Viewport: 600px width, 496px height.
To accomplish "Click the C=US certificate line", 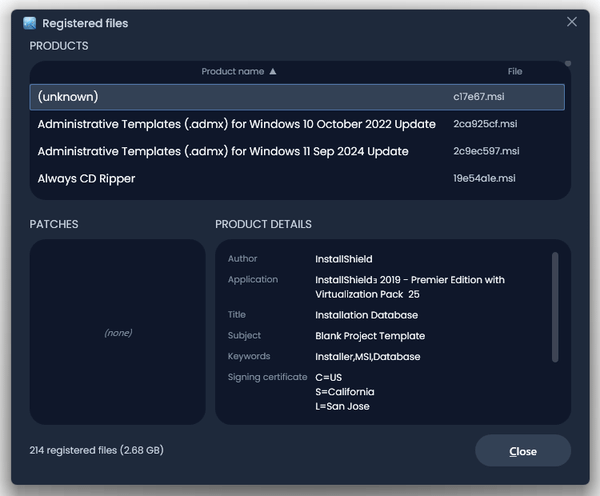I will [328, 377].
